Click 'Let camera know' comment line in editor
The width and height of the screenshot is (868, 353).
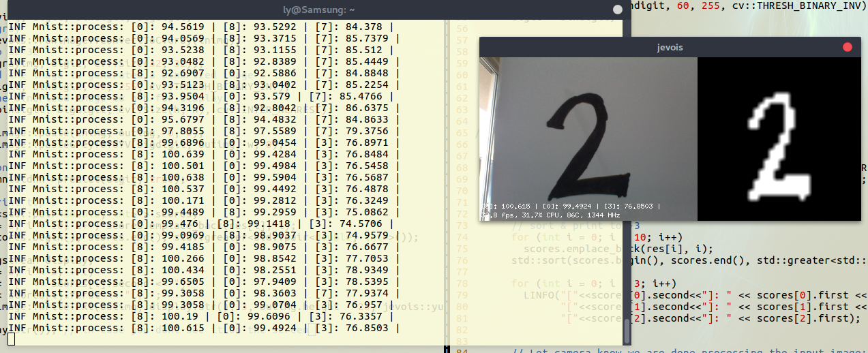(x=689, y=352)
